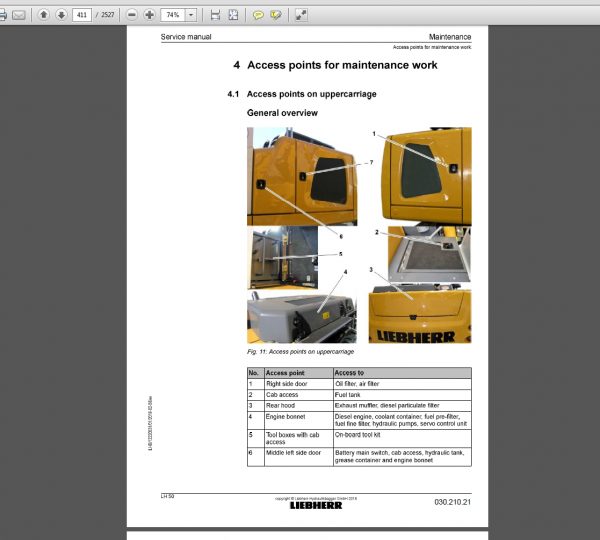The width and height of the screenshot is (600, 540).
Task: Go to next page with down arrow
Action: point(61,15)
